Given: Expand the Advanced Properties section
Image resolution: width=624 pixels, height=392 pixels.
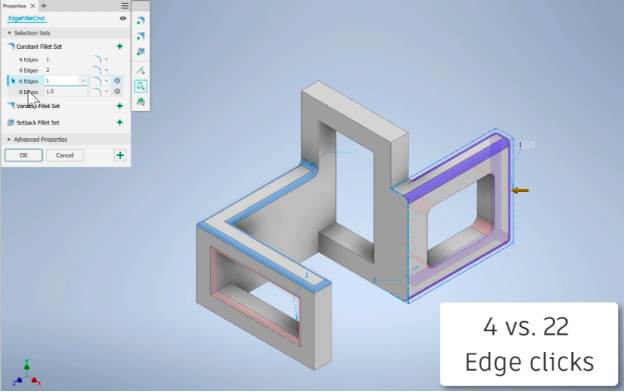Looking at the screenshot, I should coord(9,140).
